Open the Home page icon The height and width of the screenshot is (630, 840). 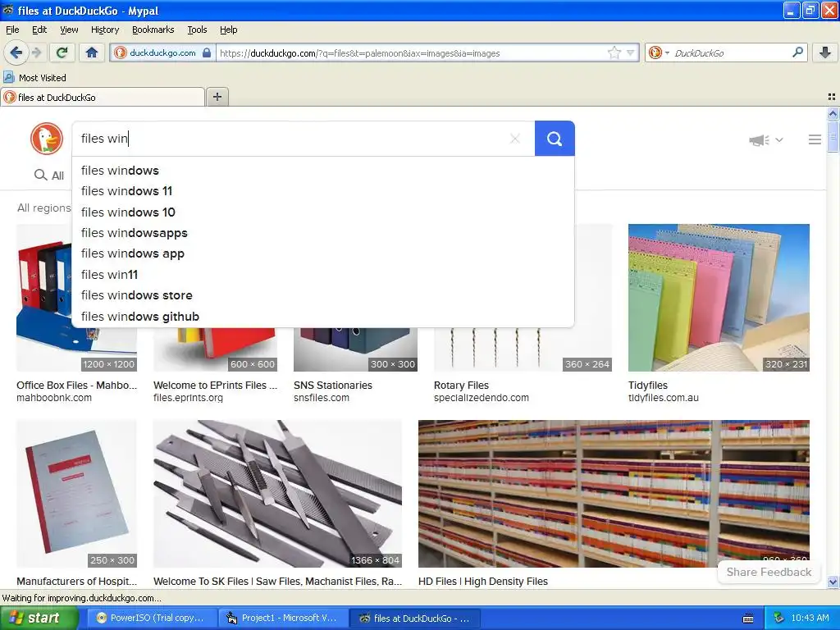[x=92, y=52]
